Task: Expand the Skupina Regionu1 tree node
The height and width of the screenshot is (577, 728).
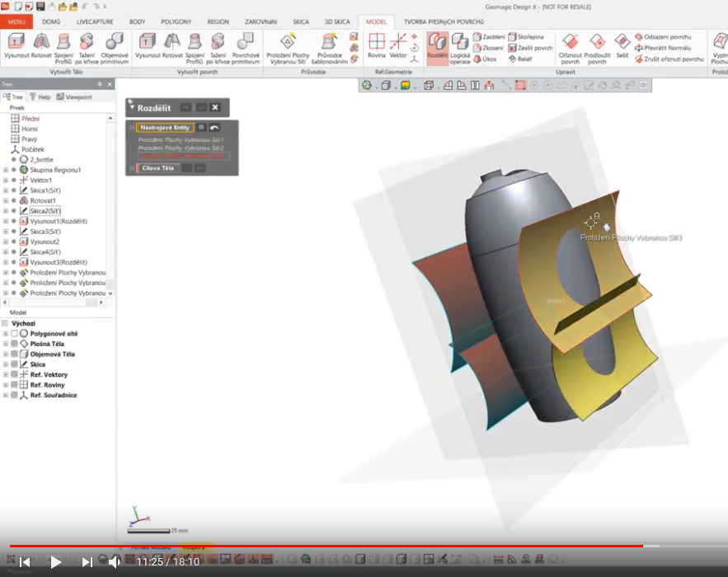Action: tap(6, 170)
